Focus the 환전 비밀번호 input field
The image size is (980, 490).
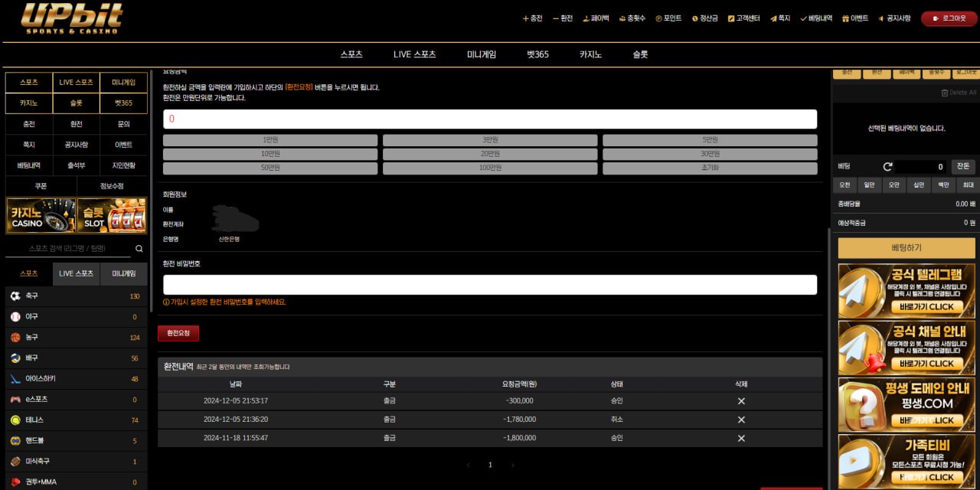point(490,285)
